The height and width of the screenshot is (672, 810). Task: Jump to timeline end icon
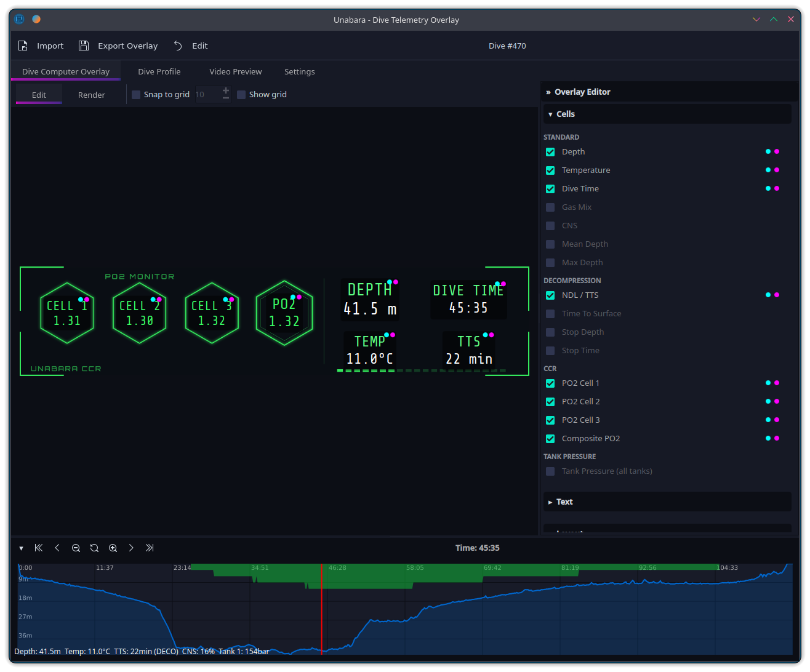click(150, 548)
